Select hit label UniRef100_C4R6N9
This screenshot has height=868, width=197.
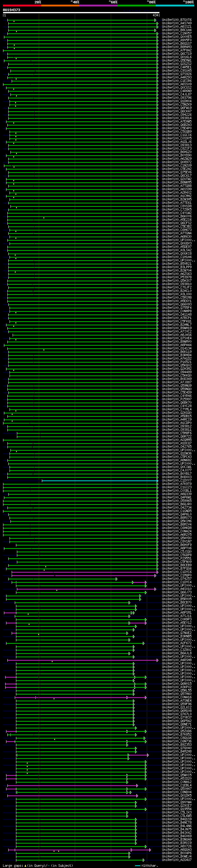pos(177,91)
